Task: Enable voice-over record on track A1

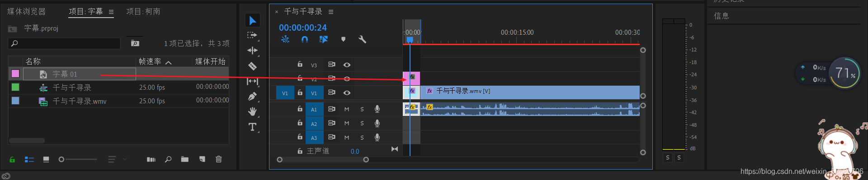Action: (x=377, y=109)
